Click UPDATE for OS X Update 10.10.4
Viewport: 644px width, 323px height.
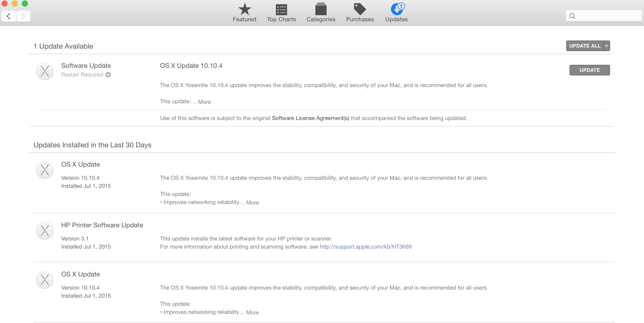[x=590, y=70]
